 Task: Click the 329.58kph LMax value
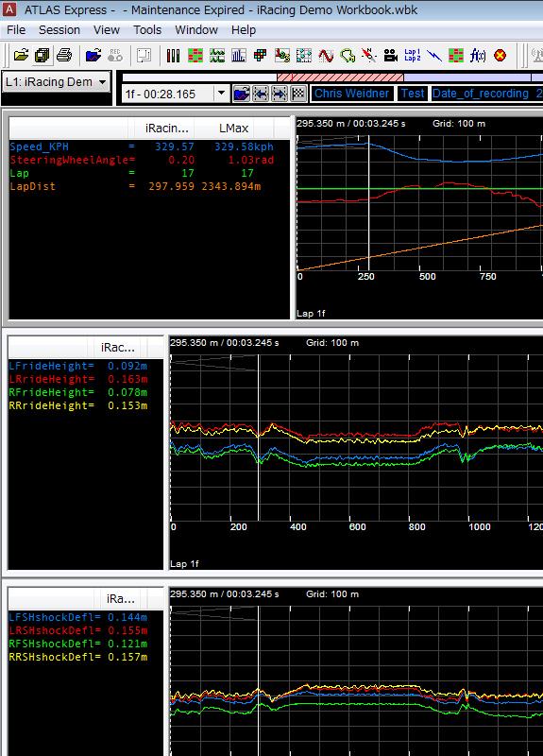pyautogui.click(x=244, y=146)
